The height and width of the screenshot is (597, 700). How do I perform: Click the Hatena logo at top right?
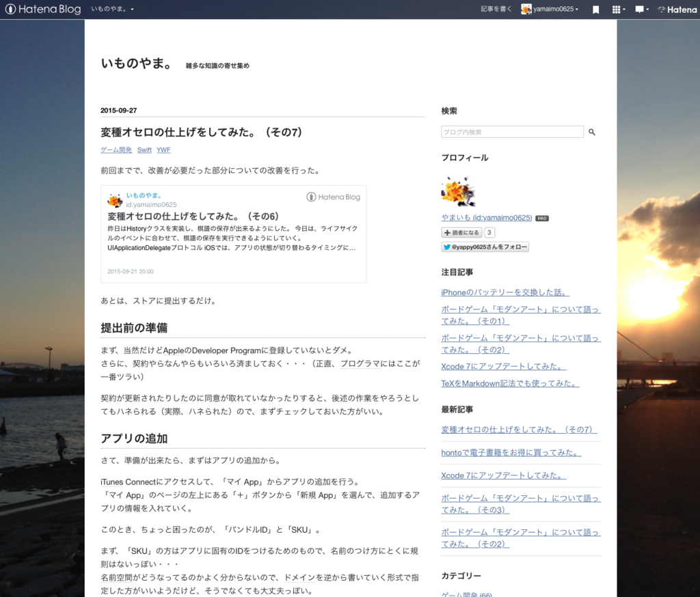[676, 10]
